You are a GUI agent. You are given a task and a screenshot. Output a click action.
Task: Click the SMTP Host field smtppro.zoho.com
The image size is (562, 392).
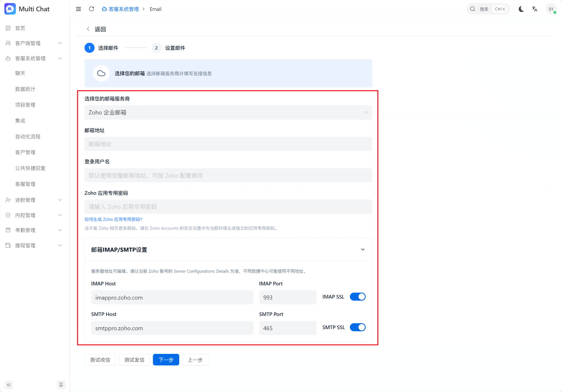[x=172, y=328]
